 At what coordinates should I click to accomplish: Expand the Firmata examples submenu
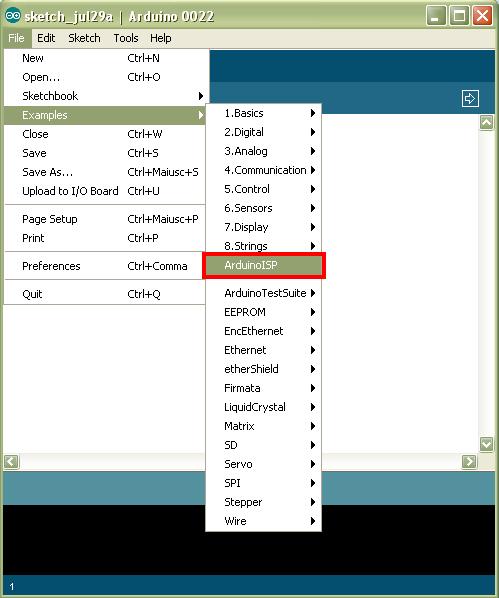click(x=264, y=388)
